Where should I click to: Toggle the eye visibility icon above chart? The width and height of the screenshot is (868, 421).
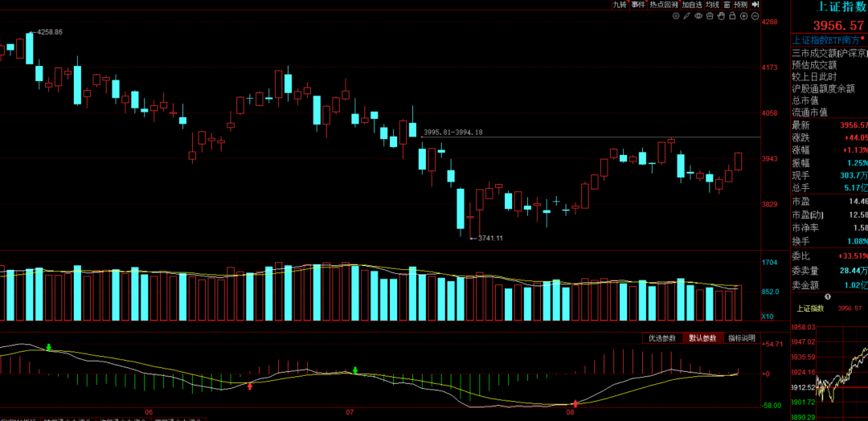[698, 17]
